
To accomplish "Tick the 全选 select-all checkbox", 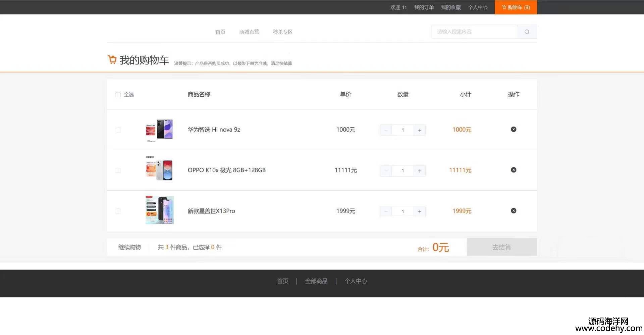I will tap(118, 95).
